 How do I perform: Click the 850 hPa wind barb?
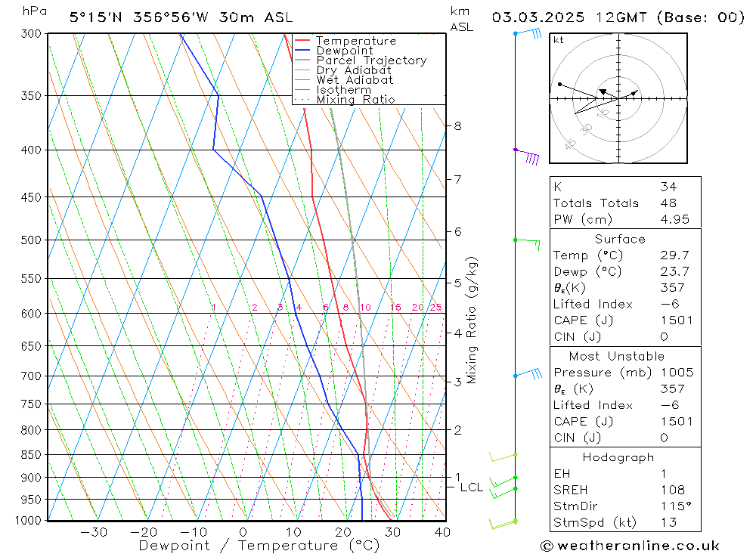tap(503, 457)
